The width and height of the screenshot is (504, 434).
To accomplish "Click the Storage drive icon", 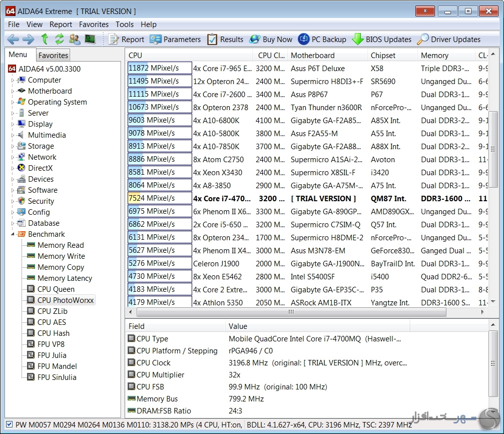I will coord(21,146).
